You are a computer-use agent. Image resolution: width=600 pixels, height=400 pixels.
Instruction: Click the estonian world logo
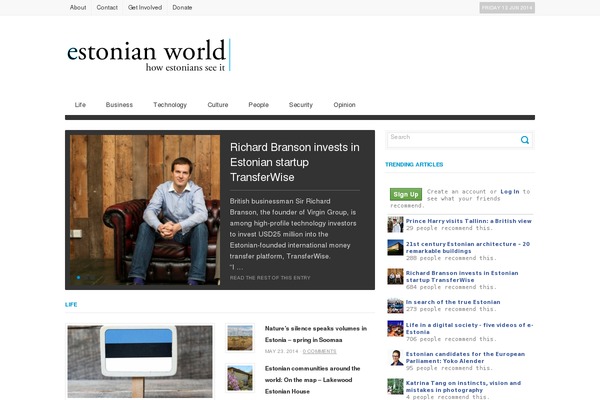(148, 55)
